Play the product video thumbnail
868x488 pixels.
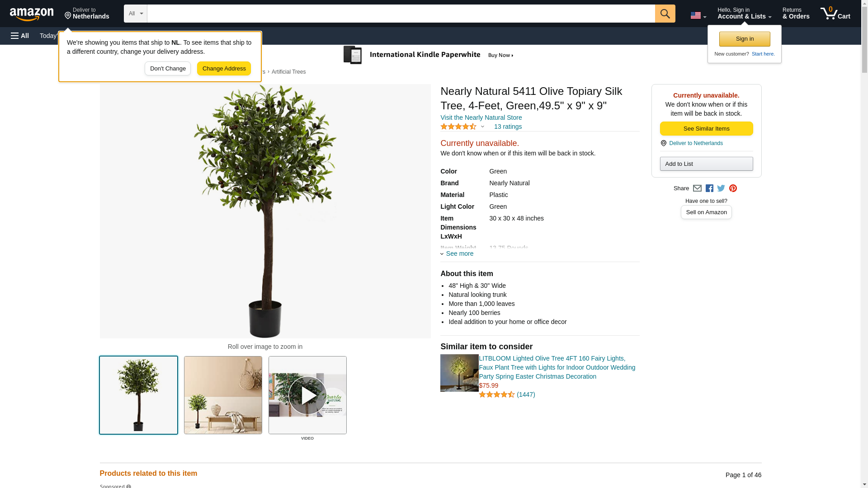pos(307,395)
